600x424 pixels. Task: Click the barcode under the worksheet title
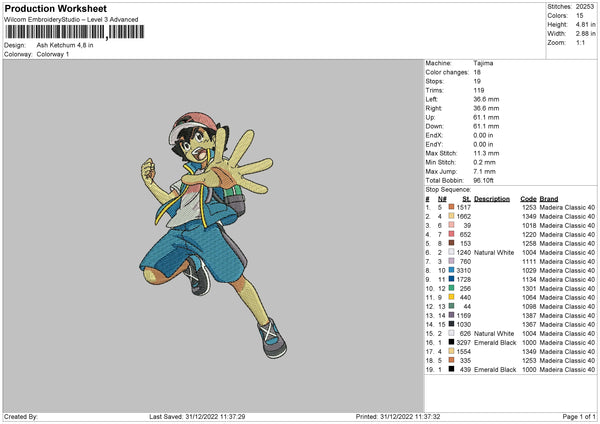tap(75, 32)
